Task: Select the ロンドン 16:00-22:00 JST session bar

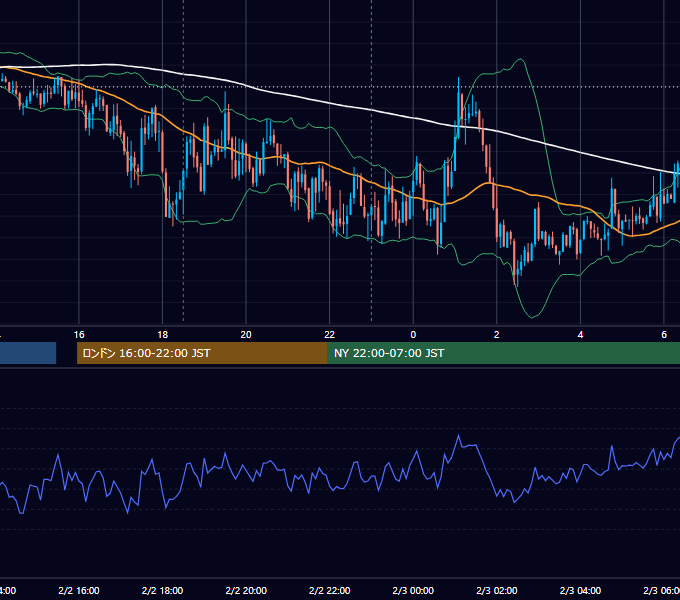Action: (x=202, y=353)
